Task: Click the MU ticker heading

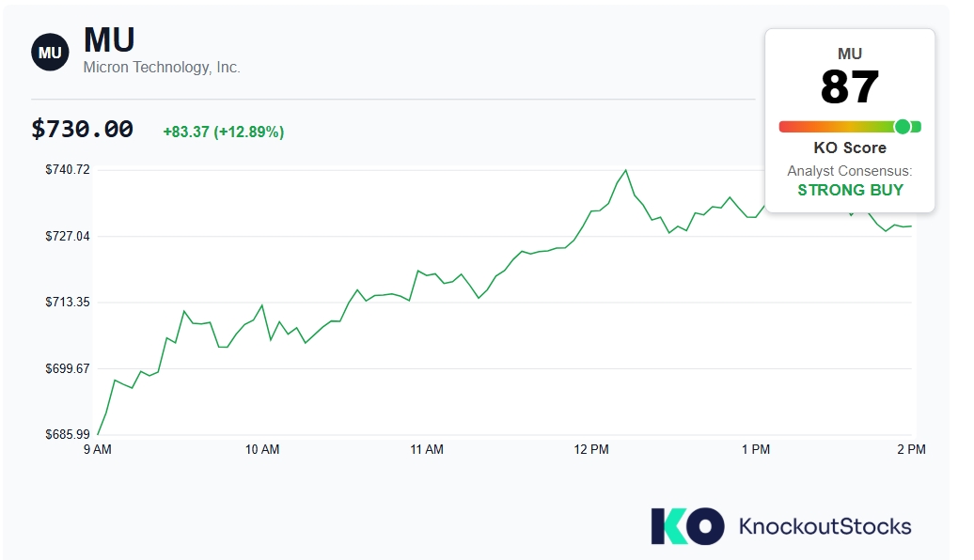Action: [x=109, y=39]
